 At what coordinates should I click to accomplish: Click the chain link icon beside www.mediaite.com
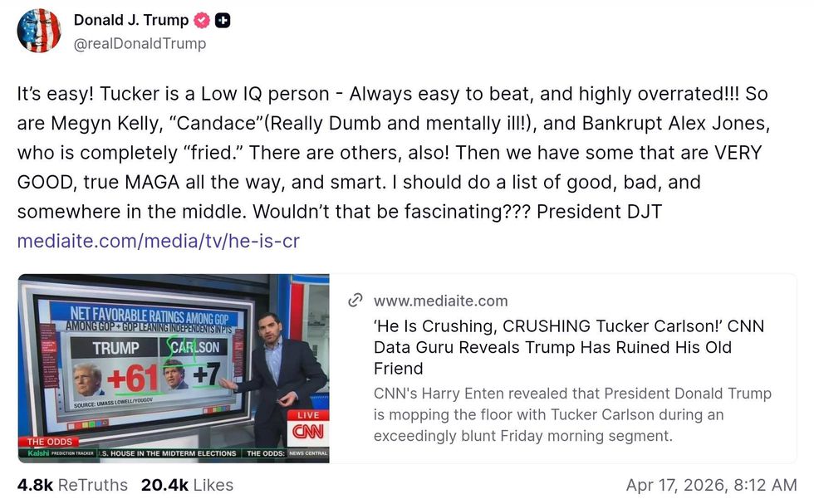(355, 300)
